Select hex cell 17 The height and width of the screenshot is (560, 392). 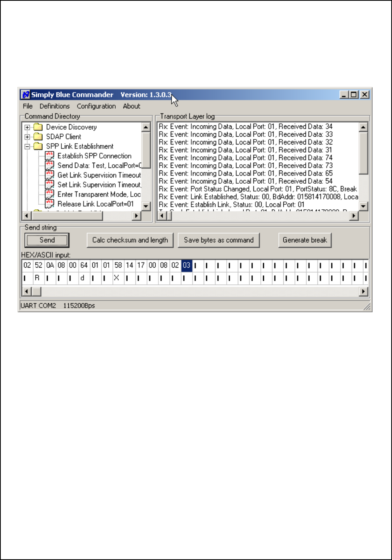(x=141, y=266)
